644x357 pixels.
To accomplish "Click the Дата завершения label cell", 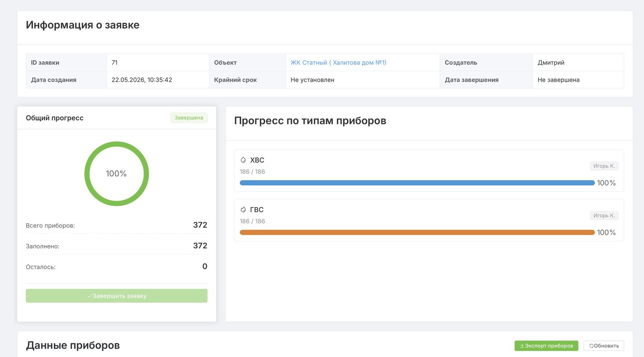I will pos(486,80).
